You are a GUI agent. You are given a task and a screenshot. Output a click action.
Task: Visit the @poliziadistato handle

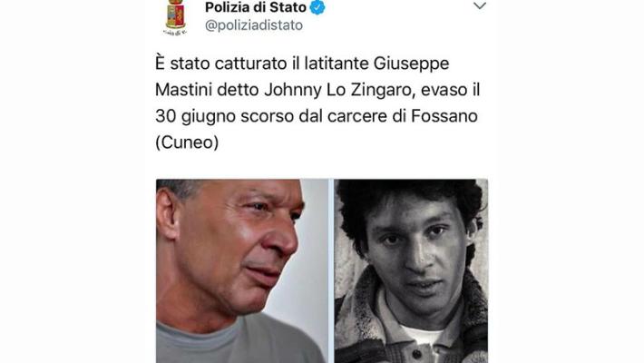(x=254, y=25)
